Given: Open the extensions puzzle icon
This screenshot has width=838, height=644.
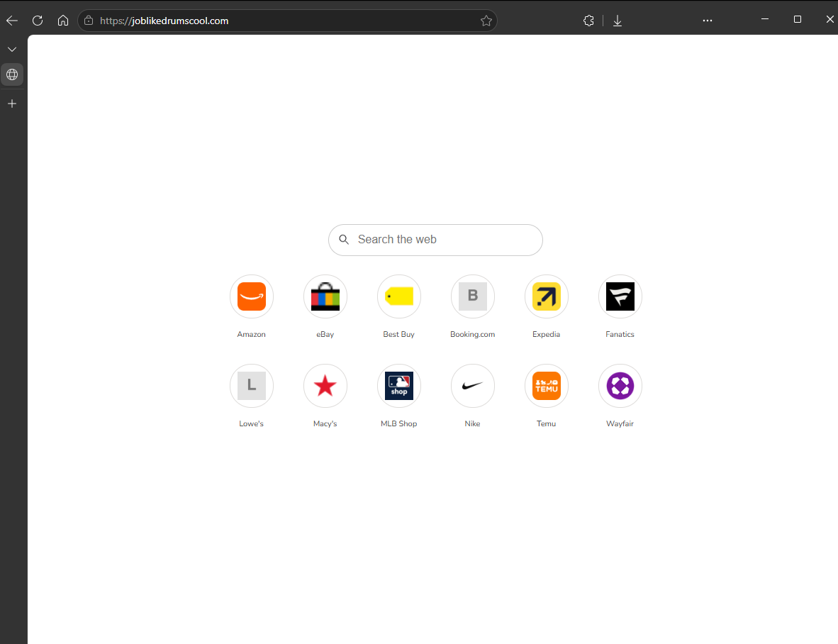Looking at the screenshot, I should pyautogui.click(x=588, y=21).
